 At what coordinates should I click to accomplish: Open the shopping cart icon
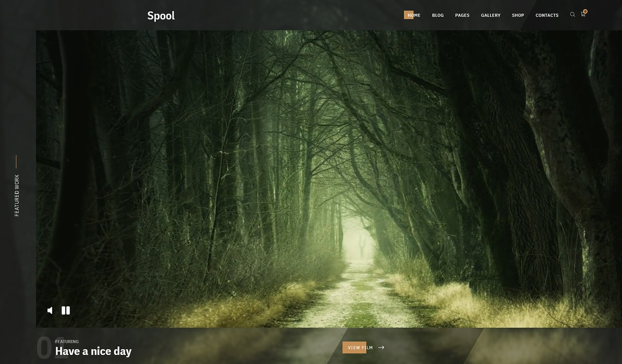point(583,15)
